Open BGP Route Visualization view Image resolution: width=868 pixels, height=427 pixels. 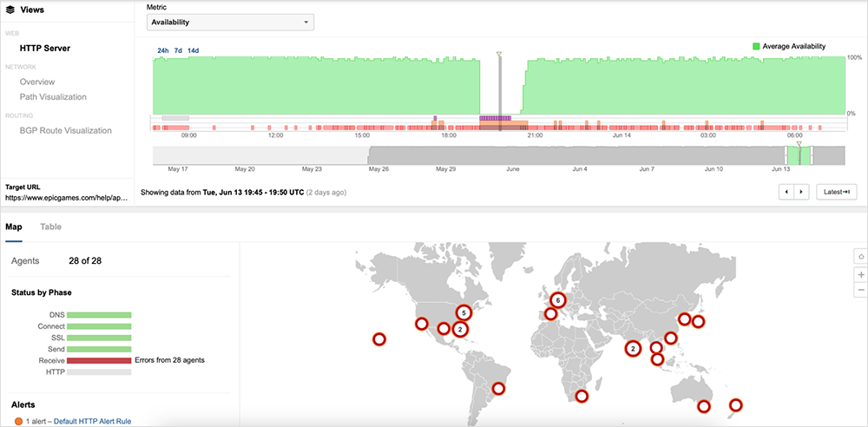pos(66,130)
